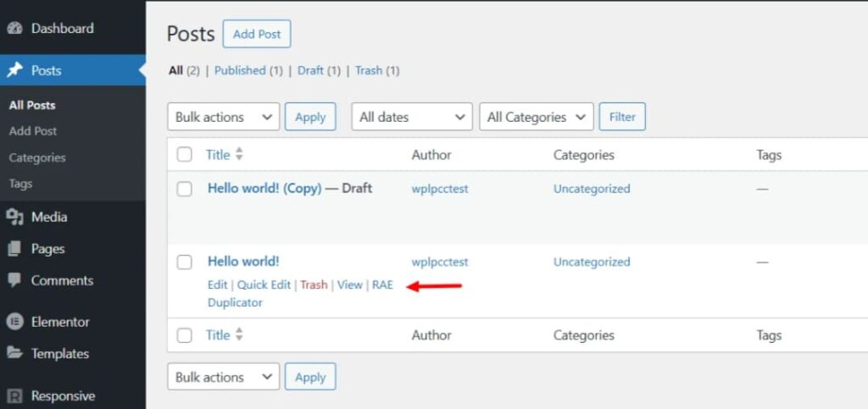Screen dimensions: 868x409
Task: Click author wplpcctest on Hello world! row
Action: [440, 262]
